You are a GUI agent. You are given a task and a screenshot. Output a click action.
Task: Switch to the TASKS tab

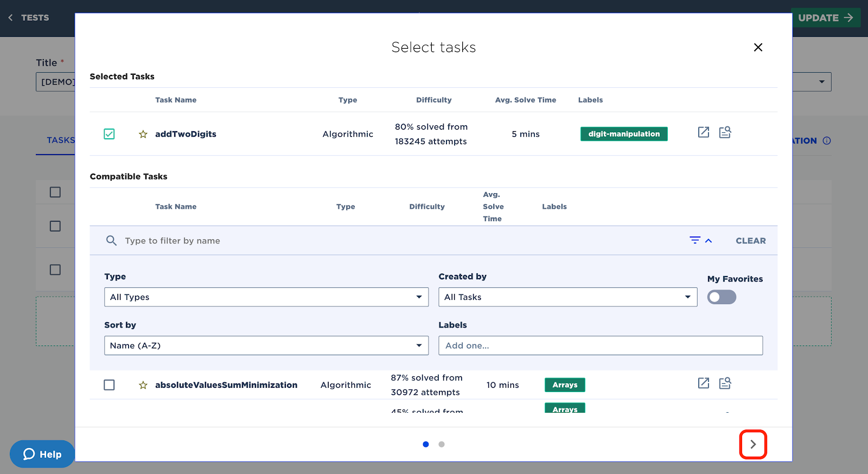point(60,140)
